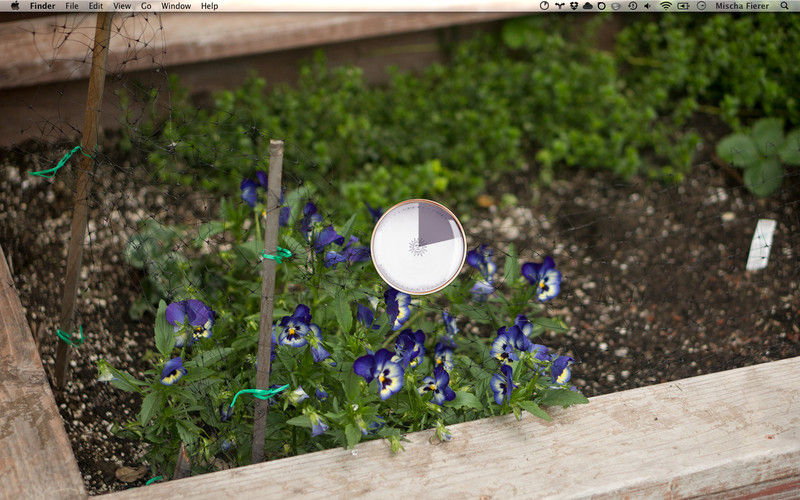The height and width of the screenshot is (500, 800).
Task: Open the Edit menu
Action: tap(95, 6)
